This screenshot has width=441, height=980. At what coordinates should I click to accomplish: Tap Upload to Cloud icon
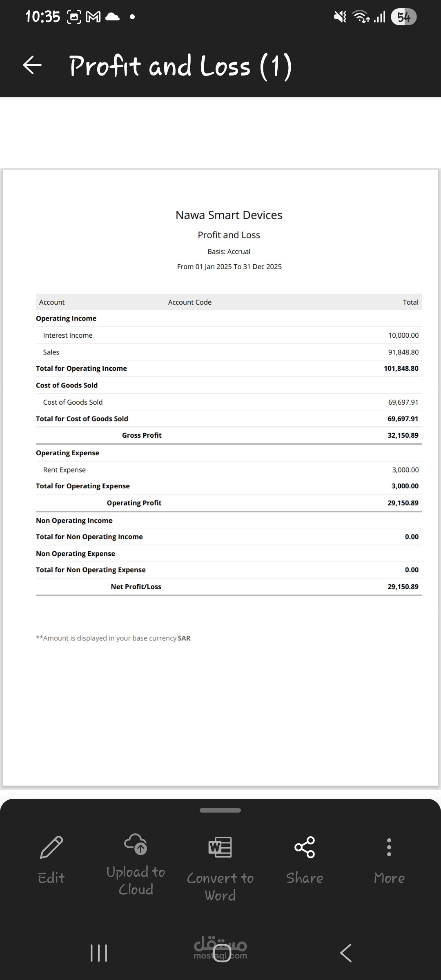pyautogui.click(x=136, y=844)
